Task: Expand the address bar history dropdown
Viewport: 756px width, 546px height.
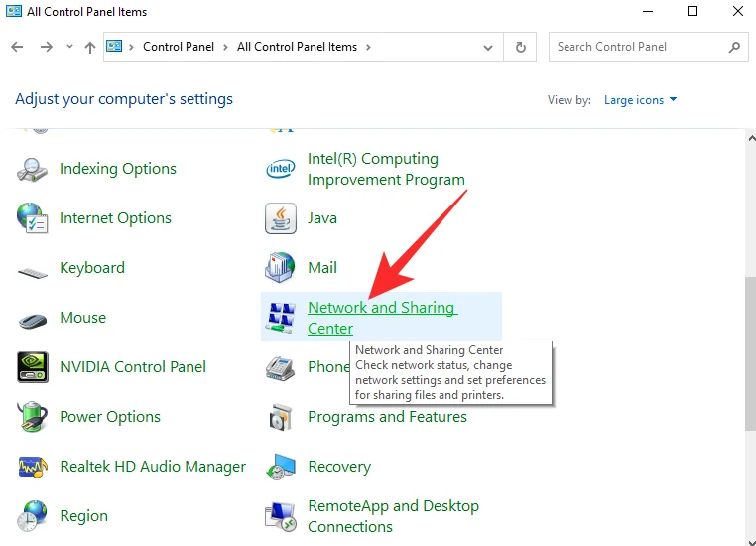Action: coord(488,48)
